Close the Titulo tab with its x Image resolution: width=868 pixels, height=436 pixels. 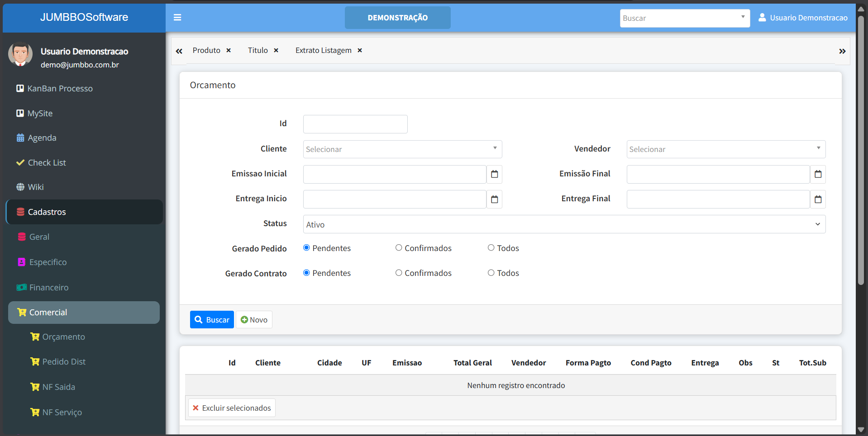(276, 50)
